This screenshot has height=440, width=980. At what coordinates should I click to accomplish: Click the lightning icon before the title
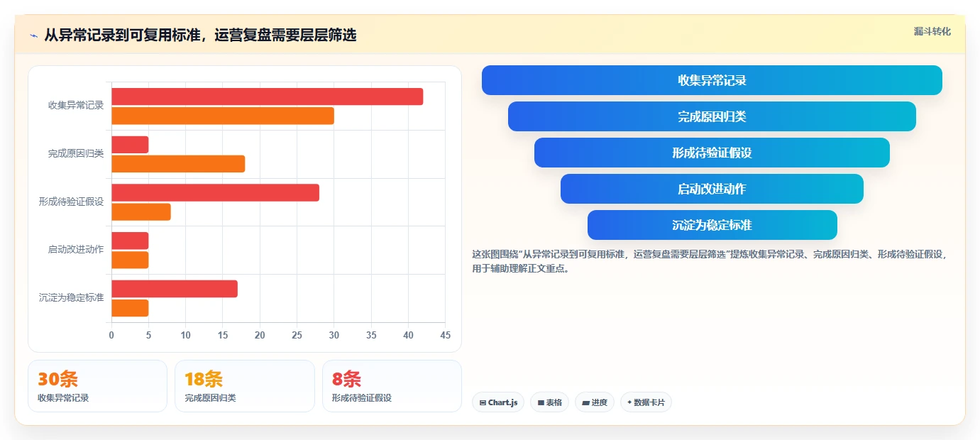pos(33,35)
